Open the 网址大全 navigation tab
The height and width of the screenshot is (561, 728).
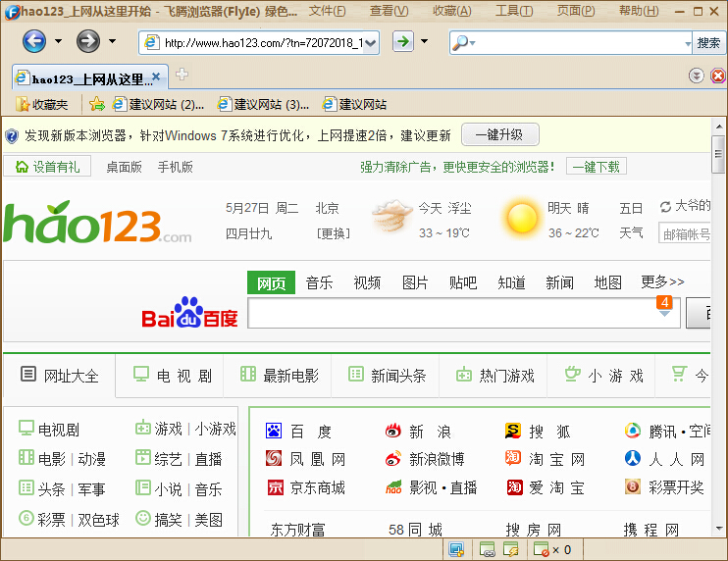coord(60,375)
